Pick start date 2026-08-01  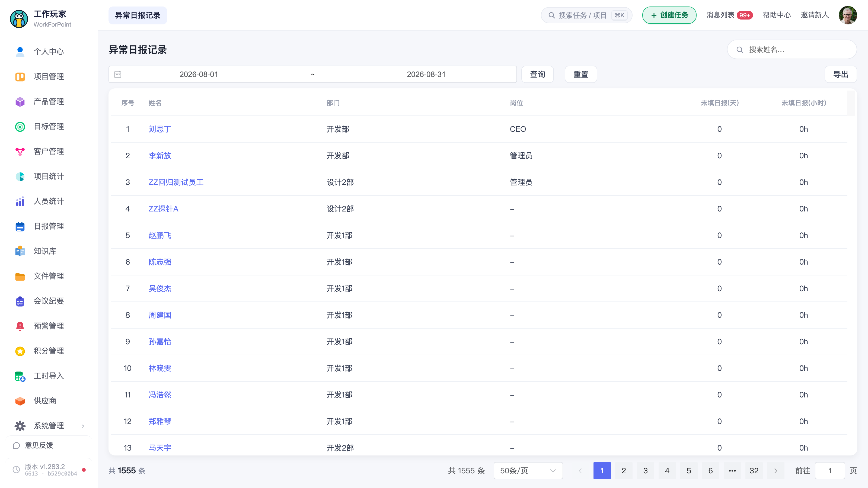[199, 75]
